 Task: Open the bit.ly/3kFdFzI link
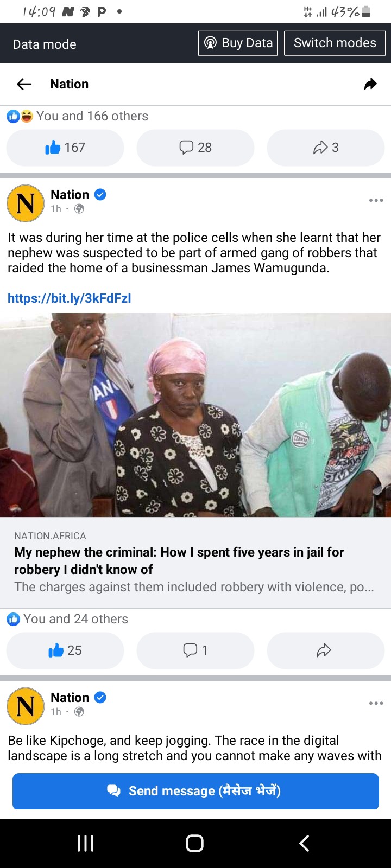coord(70,298)
